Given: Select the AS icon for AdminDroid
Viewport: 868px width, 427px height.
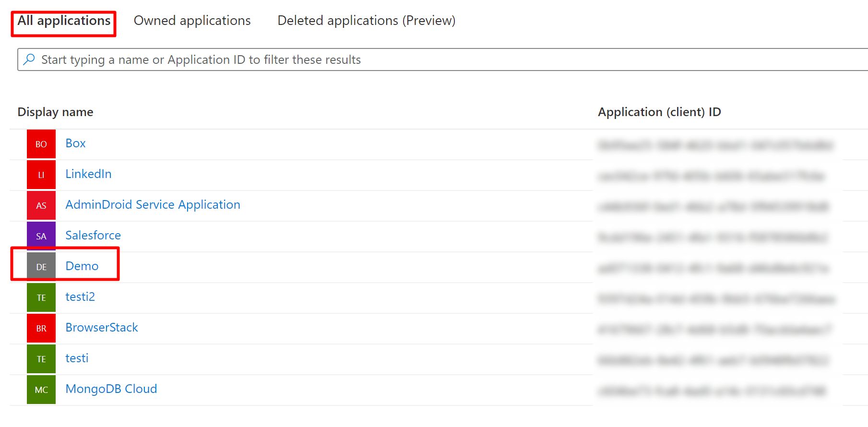Looking at the screenshot, I should (x=41, y=205).
